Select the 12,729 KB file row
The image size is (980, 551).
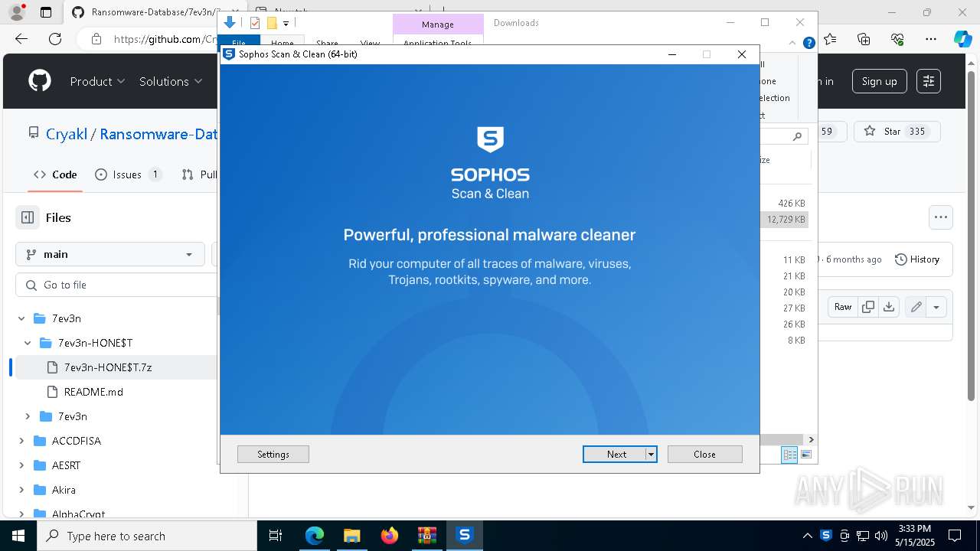point(786,220)
